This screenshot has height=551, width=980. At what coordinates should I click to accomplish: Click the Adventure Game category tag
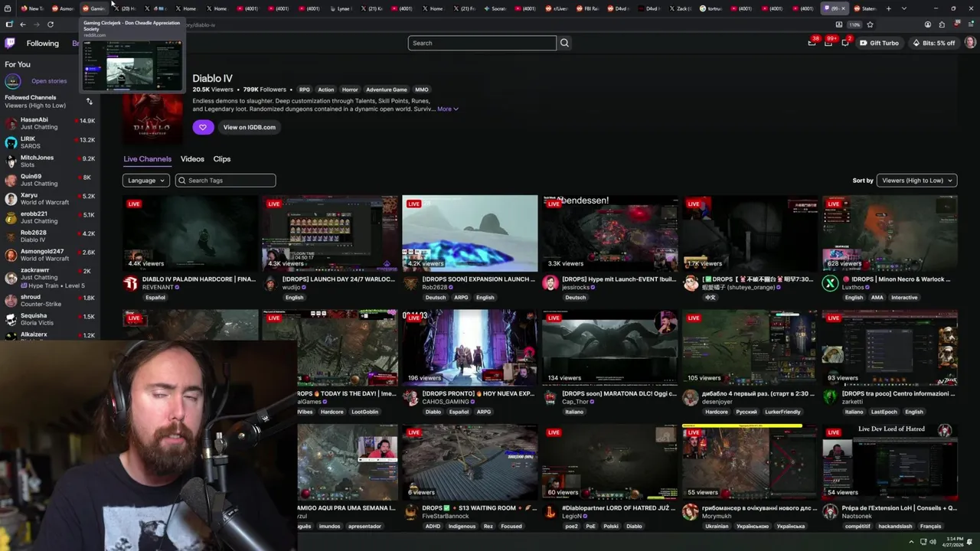[387, 90]
